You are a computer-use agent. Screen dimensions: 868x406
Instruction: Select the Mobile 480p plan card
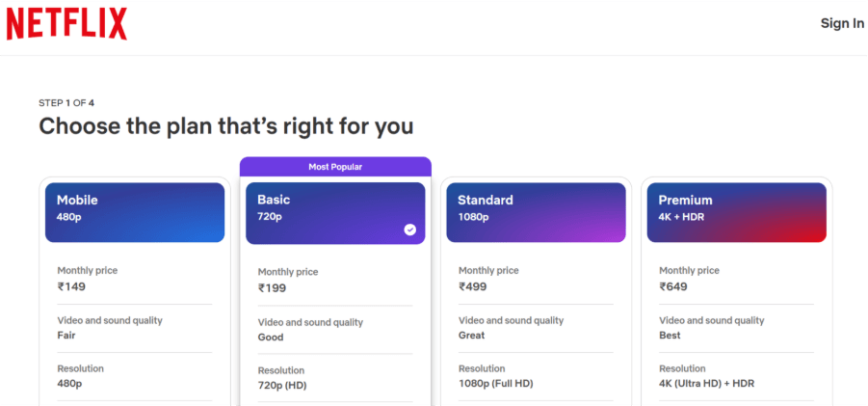point(135,212)
